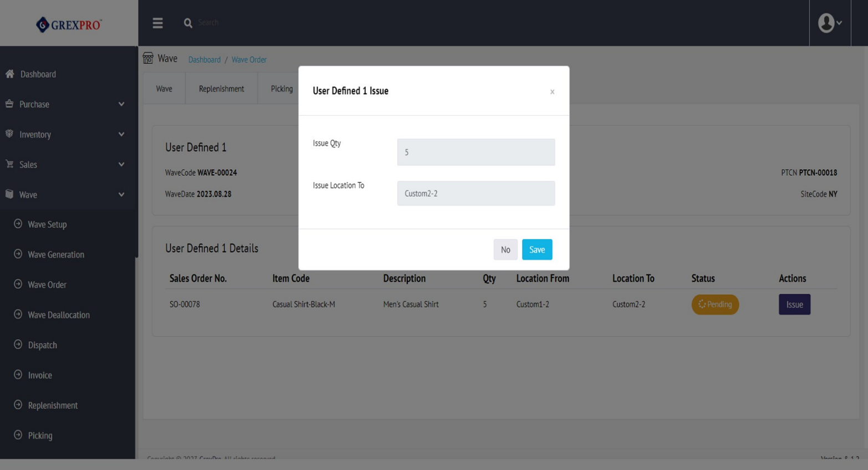Switch to the Replenishment tab

coord(221,89)
